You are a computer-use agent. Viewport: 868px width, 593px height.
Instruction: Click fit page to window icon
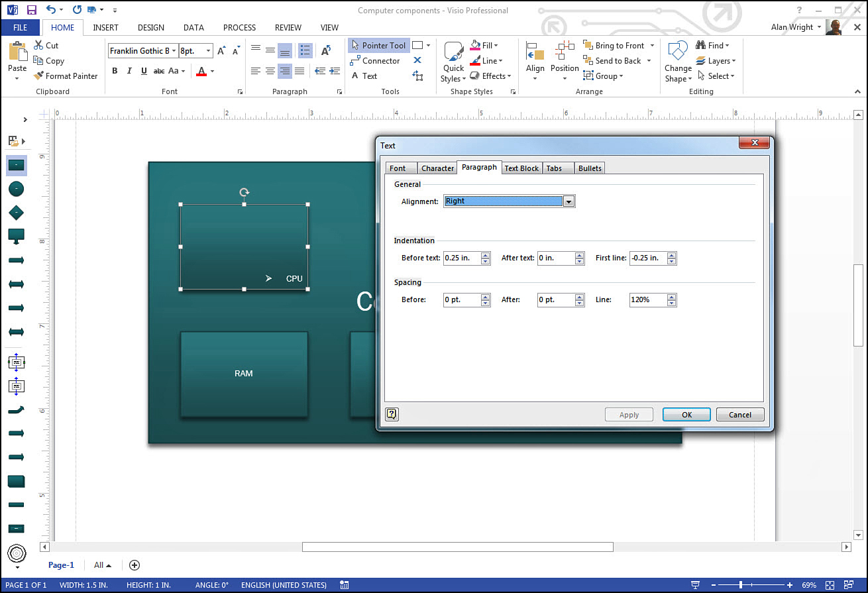click(x=830, y=585)
